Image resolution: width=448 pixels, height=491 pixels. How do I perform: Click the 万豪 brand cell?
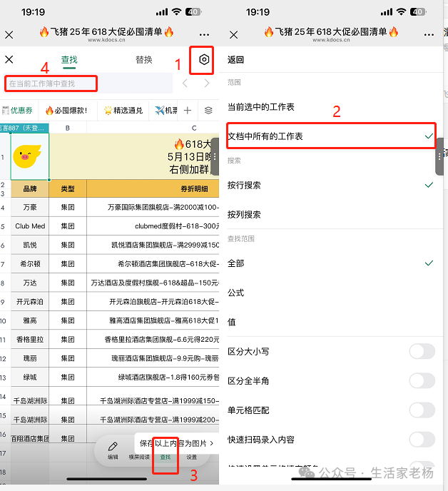30,207
